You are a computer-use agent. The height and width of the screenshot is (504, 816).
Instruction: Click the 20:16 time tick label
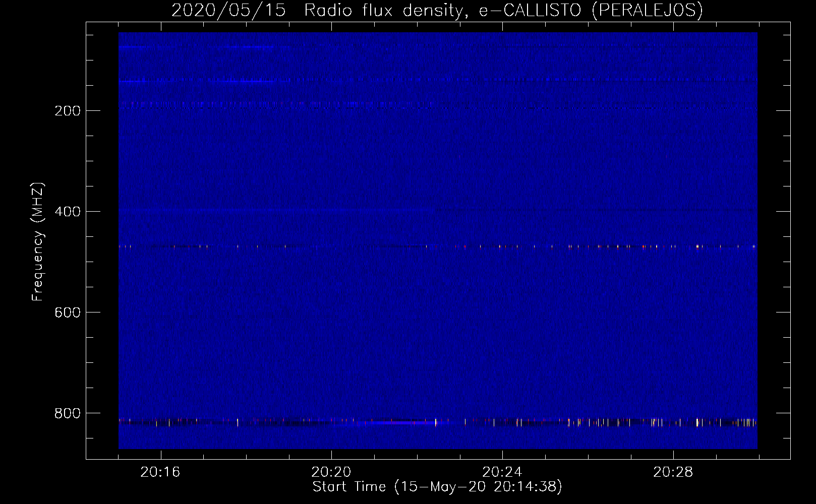pyautogui.click(x=160, y=472)
